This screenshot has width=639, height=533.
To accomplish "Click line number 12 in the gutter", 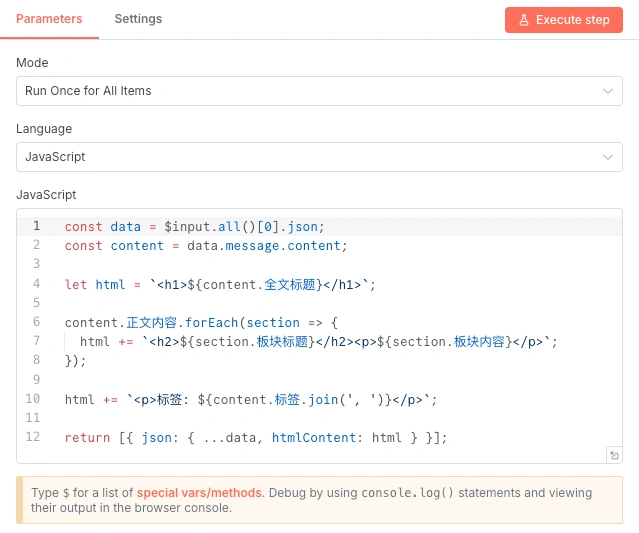I will pos(34,437).
